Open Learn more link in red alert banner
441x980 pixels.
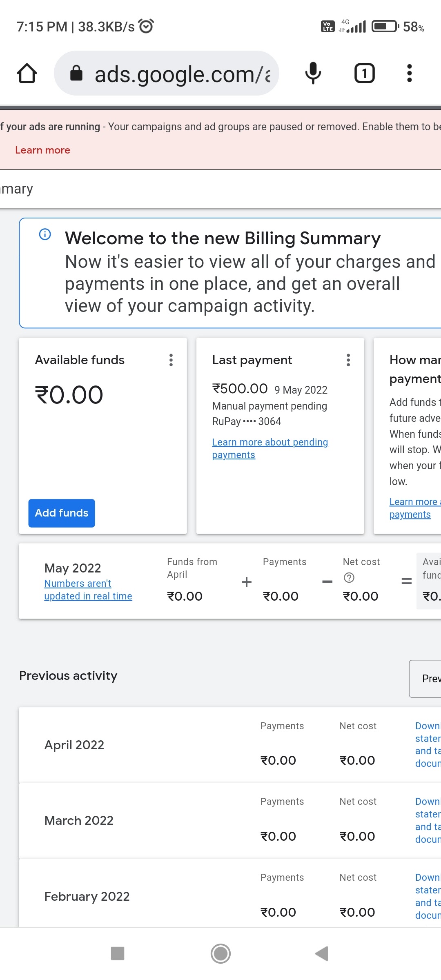(x=42, y=150)
